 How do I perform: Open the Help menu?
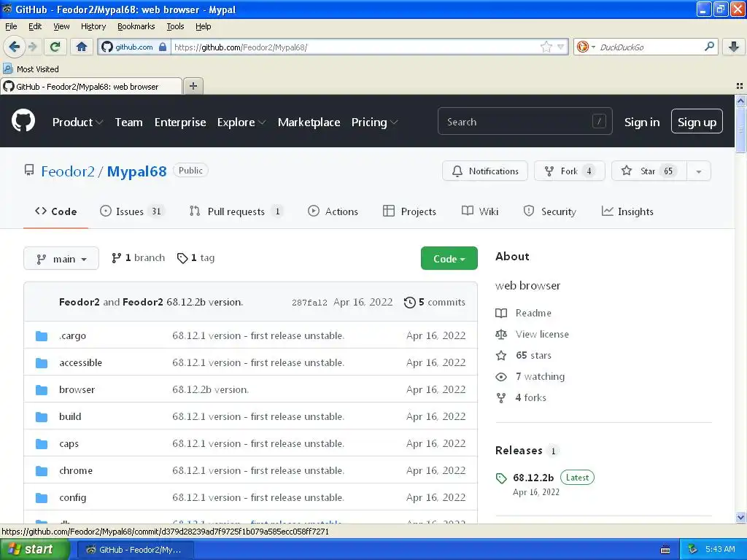tap(203, 26)
